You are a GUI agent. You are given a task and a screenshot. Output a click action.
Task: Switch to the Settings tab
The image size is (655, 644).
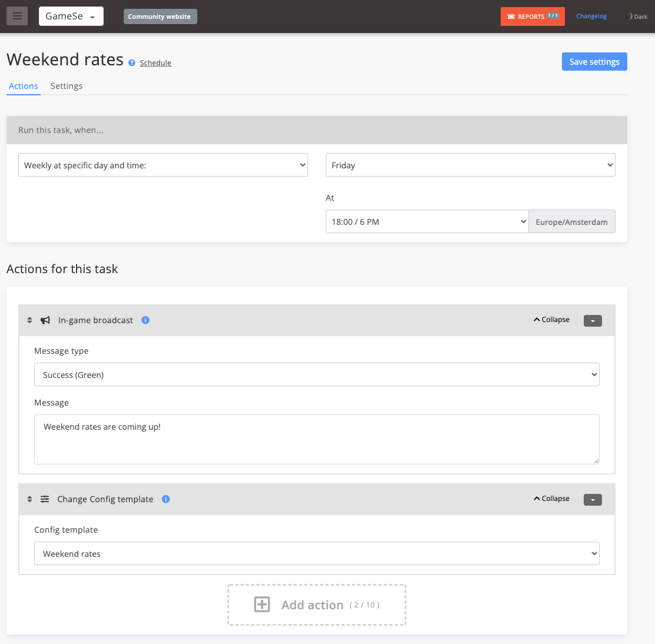click(x=67, y=86)
